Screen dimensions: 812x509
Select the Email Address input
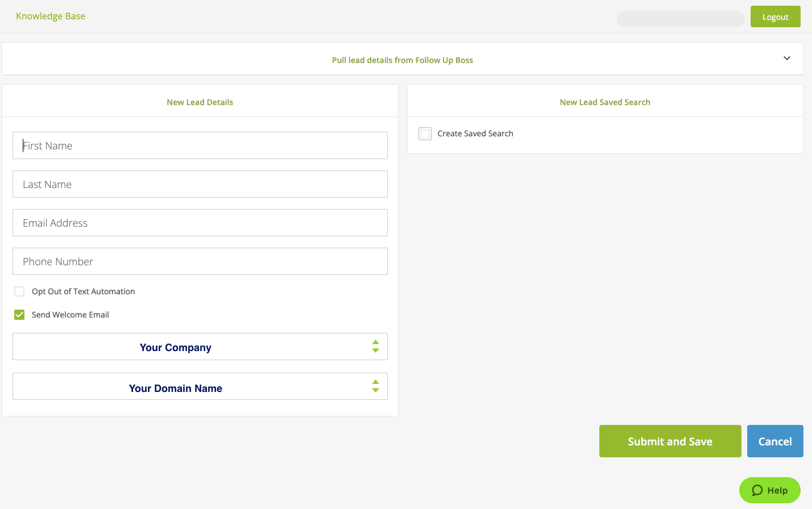pos(200,223)
